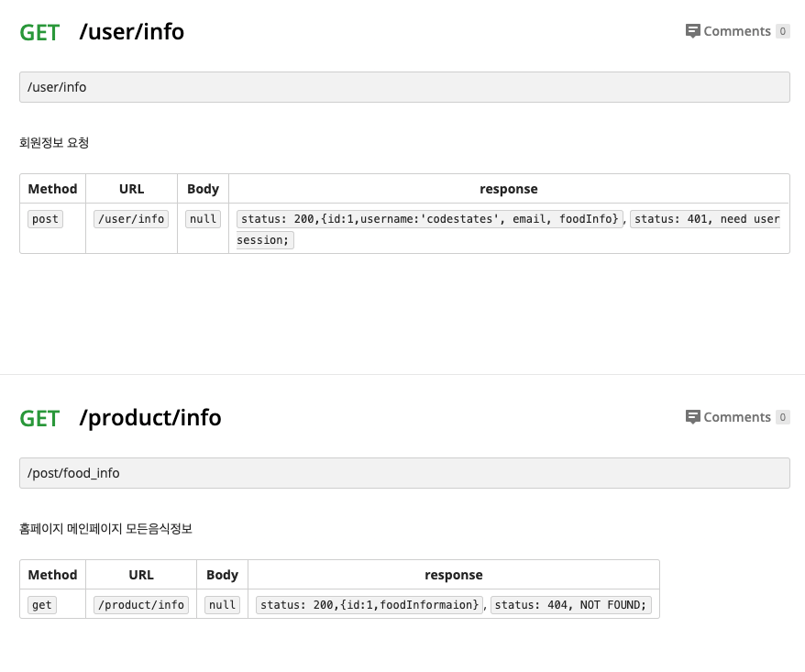Viewport: 805px width, 672px height.
Task: Select the green GET label on /product/info
Action: [x=38, y=418]
